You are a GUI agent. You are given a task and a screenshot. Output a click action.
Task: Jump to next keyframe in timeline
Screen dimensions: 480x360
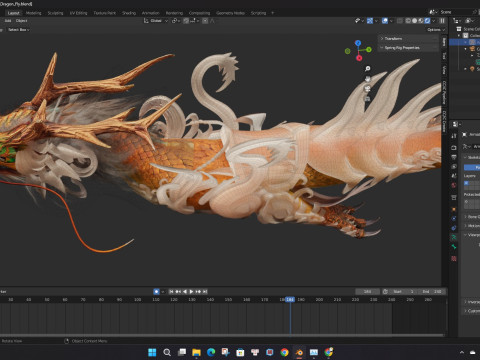[x=198, y=291]
